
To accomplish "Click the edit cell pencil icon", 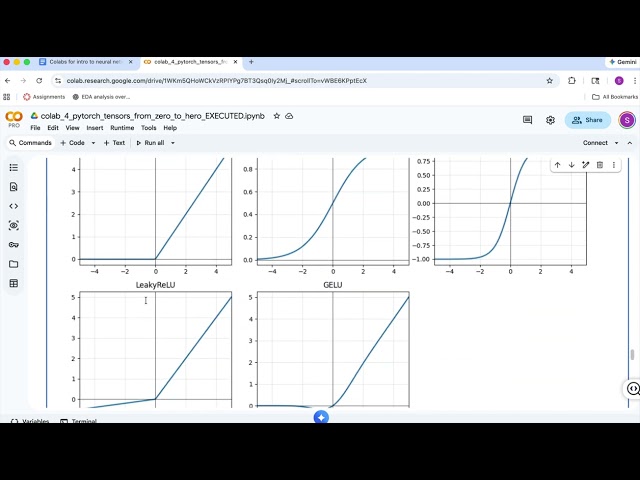I will [x=586, y=165].
